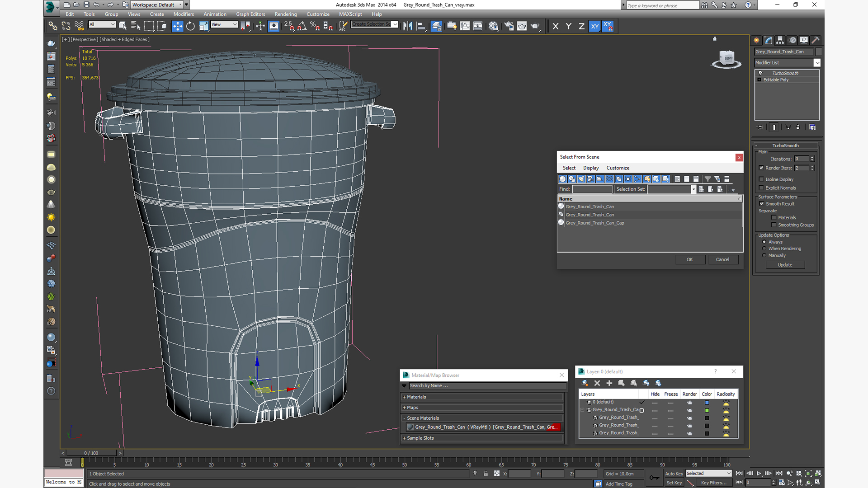Select the Rotate tool
This screenshot has height=488, width=868.
click(x=190, y=26)
